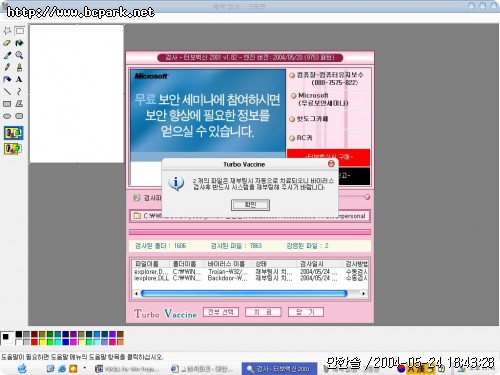500x375 pixels.
Task: Click the first quick launch icon on taskbar
Action: point(50,369)
